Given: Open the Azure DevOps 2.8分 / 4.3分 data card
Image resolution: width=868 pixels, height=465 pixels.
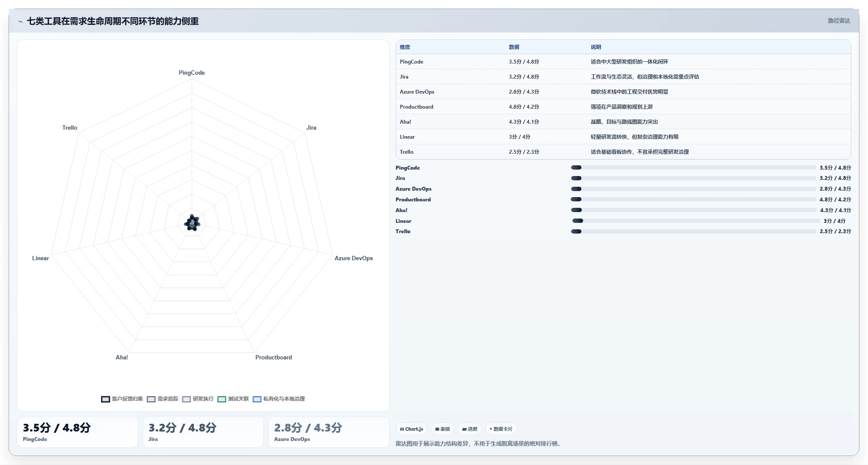Looking at the screenshot, I should click(x=329, y=432).
